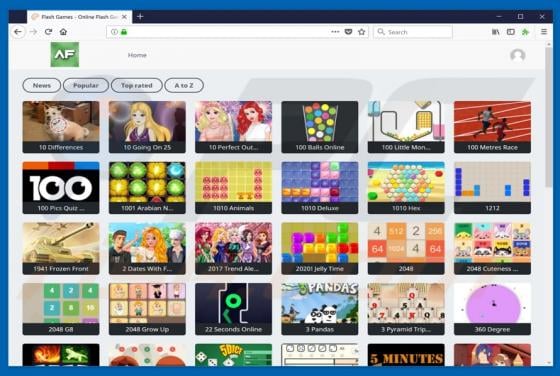Open the Firefox hamburger menu
This screenshot has height=376, width=560.
point(544,32)
